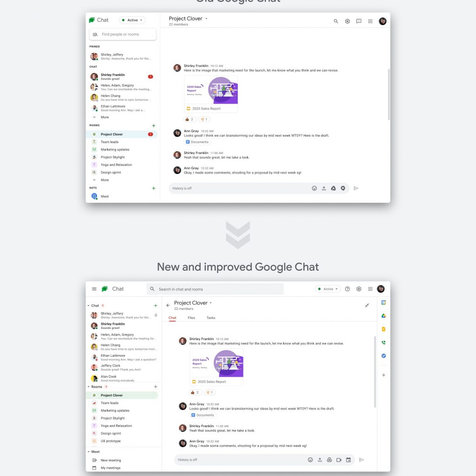Click the Help question mark icon
The image size is (476, 476).
[x=347, y=289]
